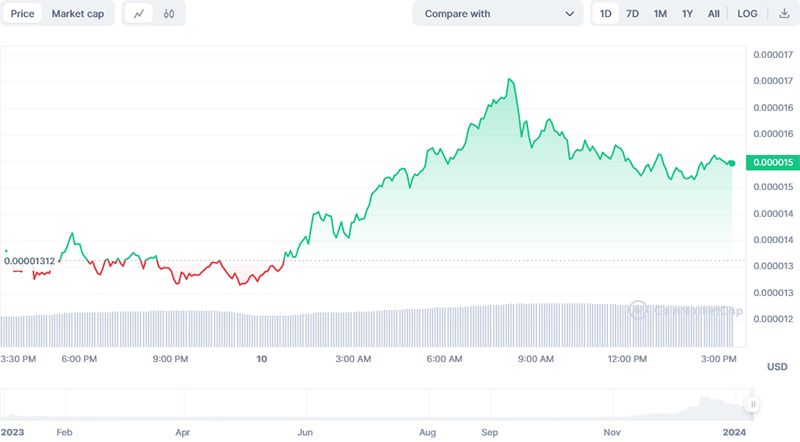Switch to the Market cap tab
The height and width of the screenshot is (442, 800).
[x=78, y=14]
